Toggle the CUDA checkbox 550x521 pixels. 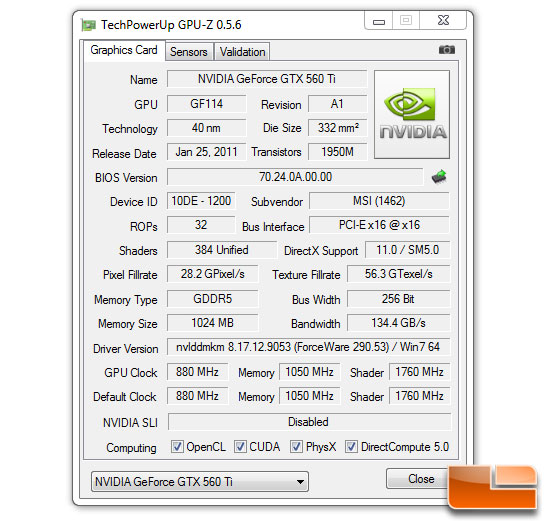tap(240, 447)
